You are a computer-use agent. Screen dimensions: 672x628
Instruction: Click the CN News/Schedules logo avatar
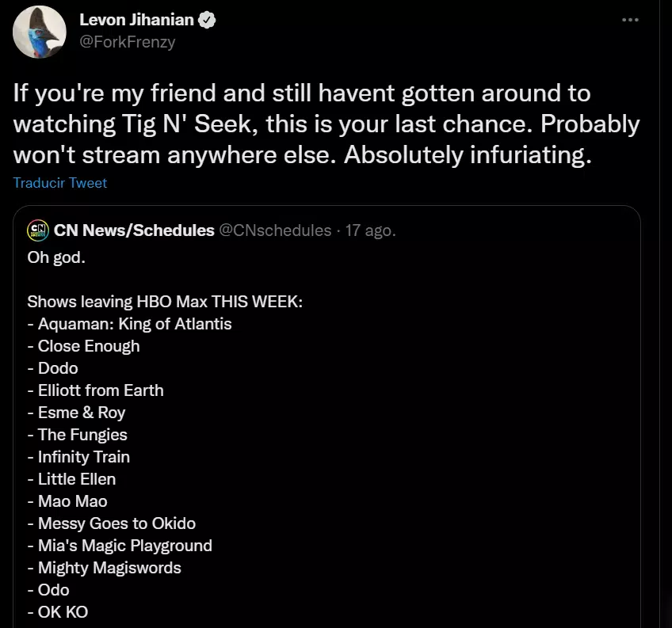click(37, 230)
